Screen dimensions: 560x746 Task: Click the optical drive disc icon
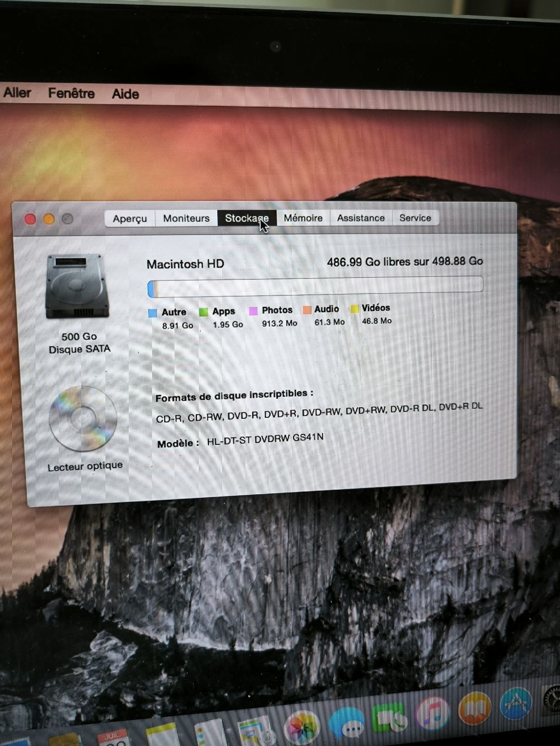point(83,419)
